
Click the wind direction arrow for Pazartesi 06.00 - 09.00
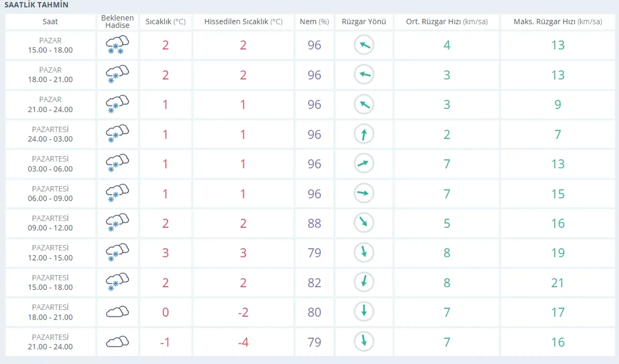364,193
